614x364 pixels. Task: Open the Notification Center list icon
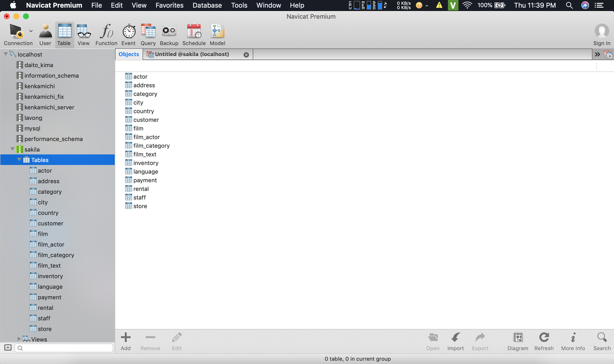pos(599,5)
